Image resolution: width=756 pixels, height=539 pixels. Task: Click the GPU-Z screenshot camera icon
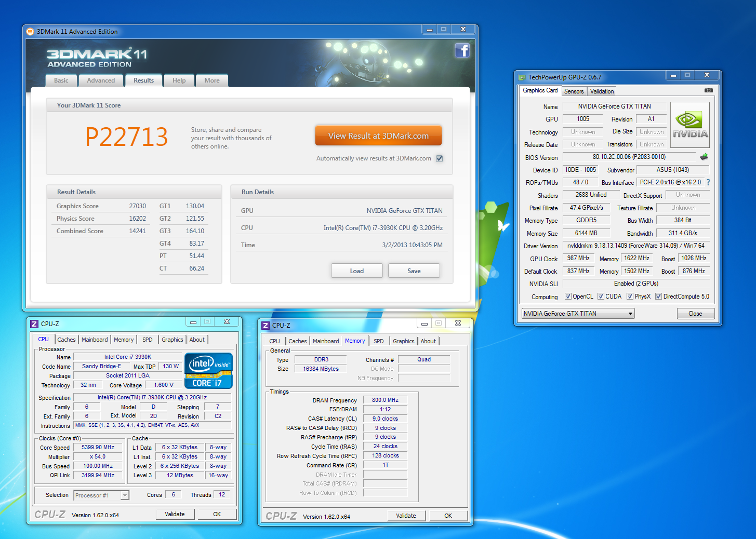709,90
